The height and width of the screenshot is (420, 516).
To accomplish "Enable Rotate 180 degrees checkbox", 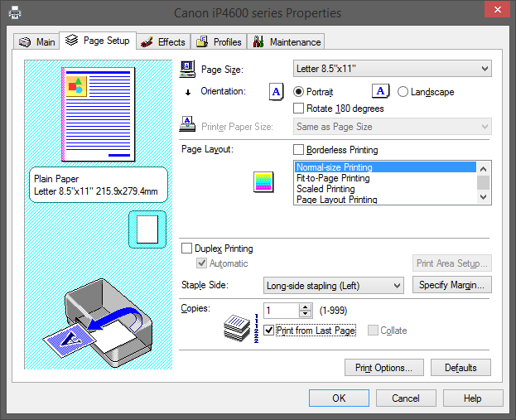I will 298,109.
